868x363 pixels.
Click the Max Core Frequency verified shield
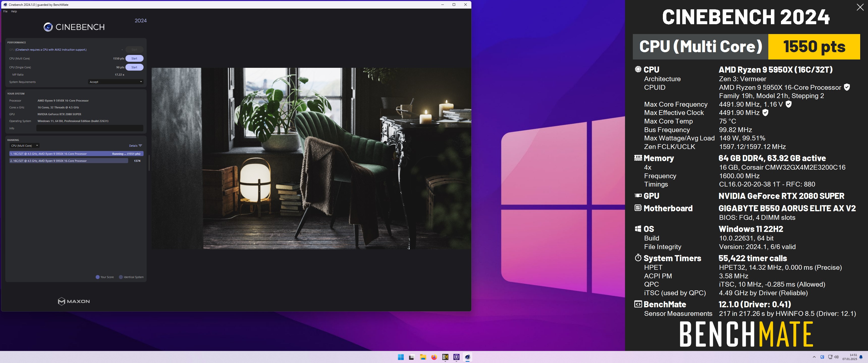(789, 104)
